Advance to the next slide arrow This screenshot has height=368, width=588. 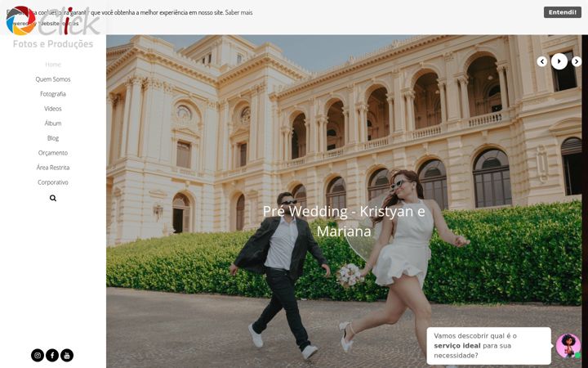[577, 61]
